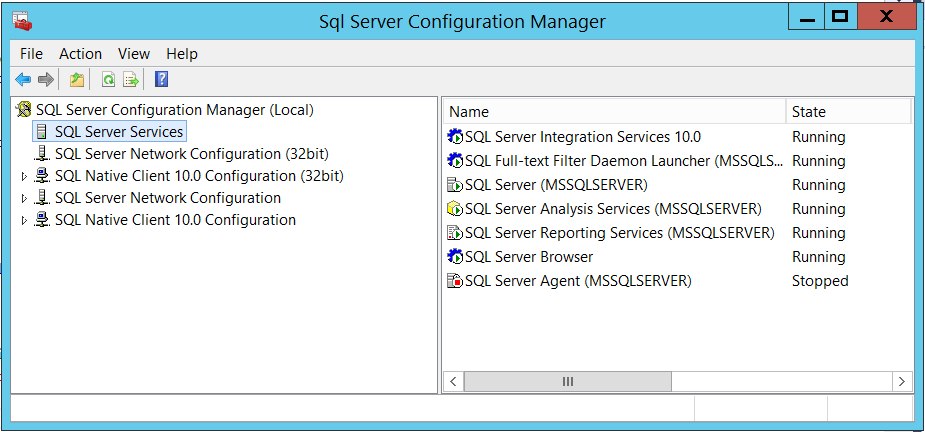Image resolution: width=925 pixels, height=432 pixels.
Task: Maximize the Configuration Manager window
Action: [839, 17]
